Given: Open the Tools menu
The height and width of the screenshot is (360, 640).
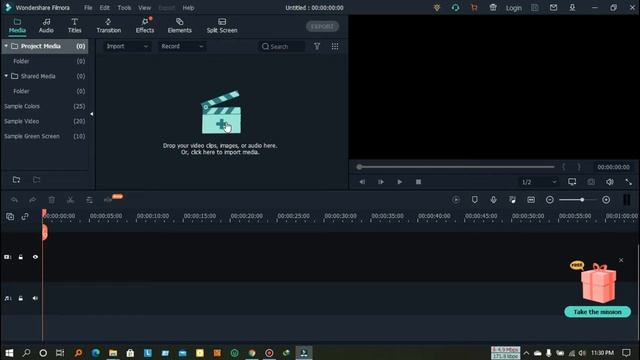Looking at the screenshot, I should 124,8.
